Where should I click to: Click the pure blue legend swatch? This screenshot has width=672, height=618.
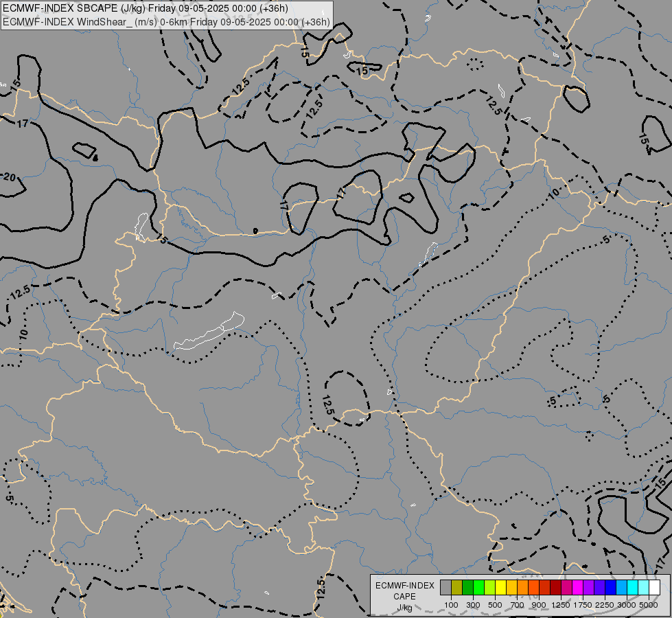click(611, 587)
